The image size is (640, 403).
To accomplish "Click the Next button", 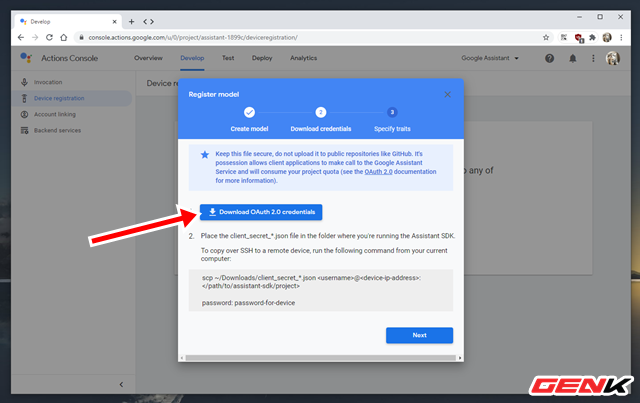I will tap(419, 335).
